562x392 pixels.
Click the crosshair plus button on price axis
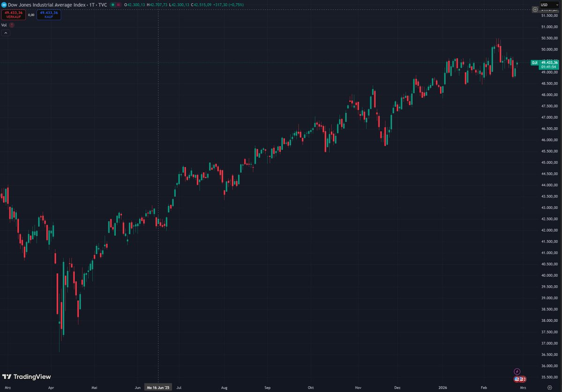(x=534, y=9)
